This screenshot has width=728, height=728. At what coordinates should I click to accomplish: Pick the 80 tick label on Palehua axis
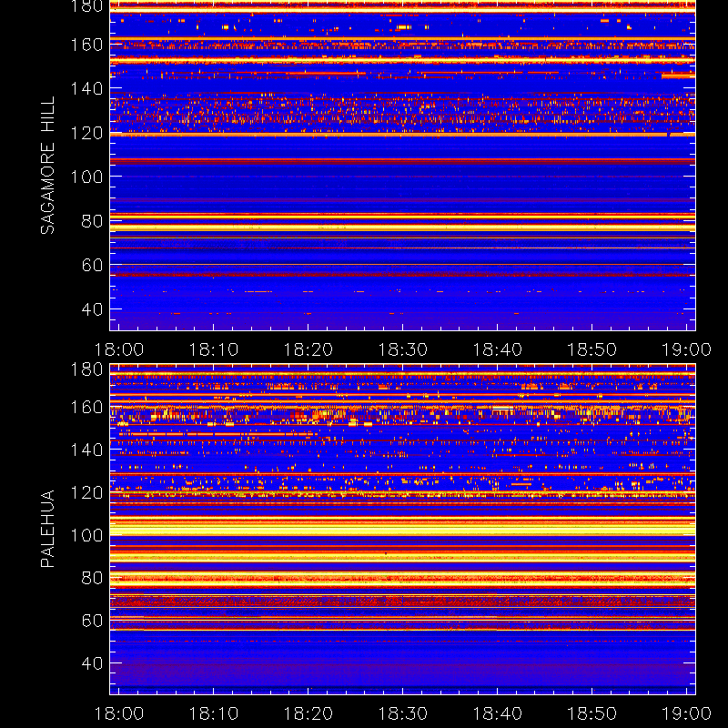[92, 578]
